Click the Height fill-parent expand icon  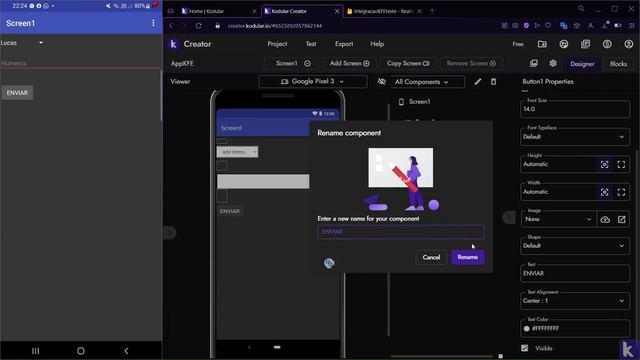pyautogui.click(x=621, y=164)
